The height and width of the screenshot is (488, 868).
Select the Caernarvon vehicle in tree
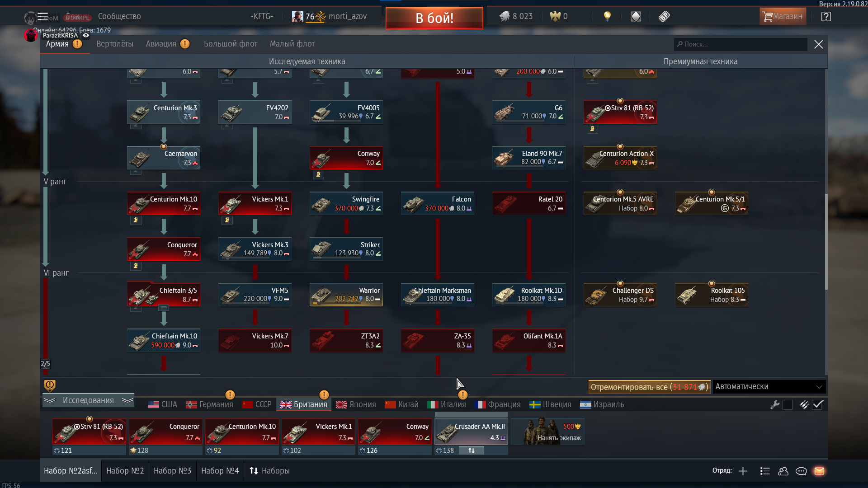[164, 158]
